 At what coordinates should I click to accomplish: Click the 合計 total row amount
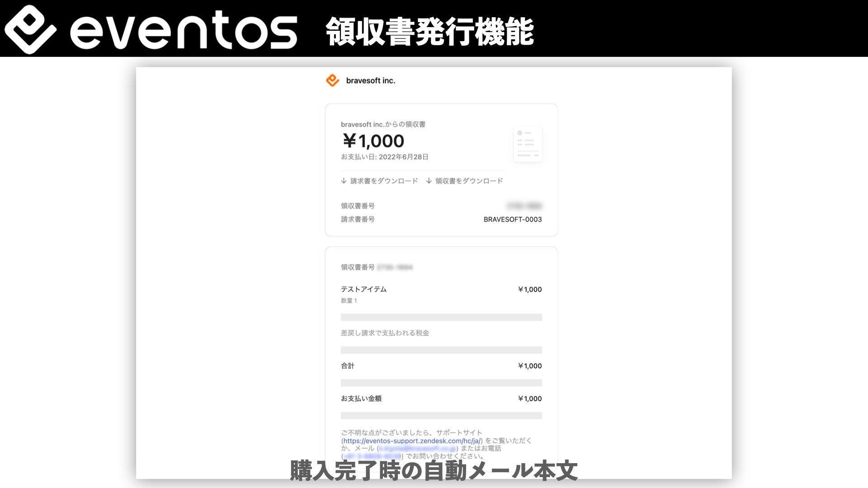(x=530, y=366)
